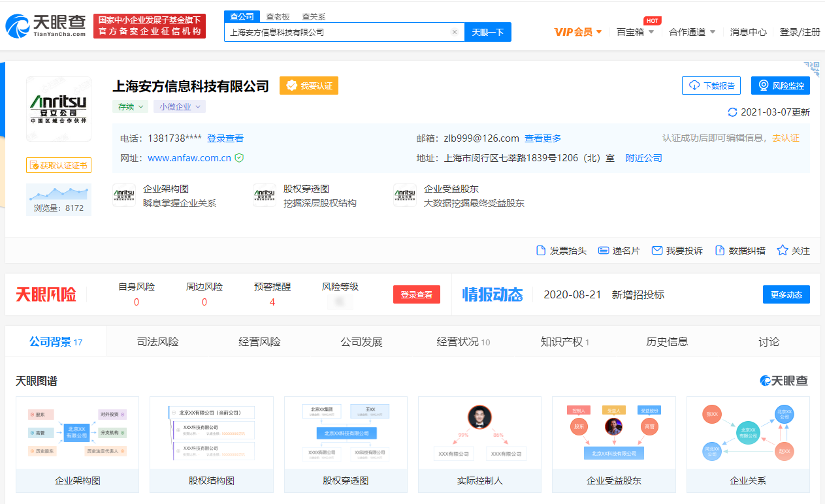Image resolution: width=825 pixels, height=504 pixels.
Task: Click 查看更多 next to the email
Action: 543,138
